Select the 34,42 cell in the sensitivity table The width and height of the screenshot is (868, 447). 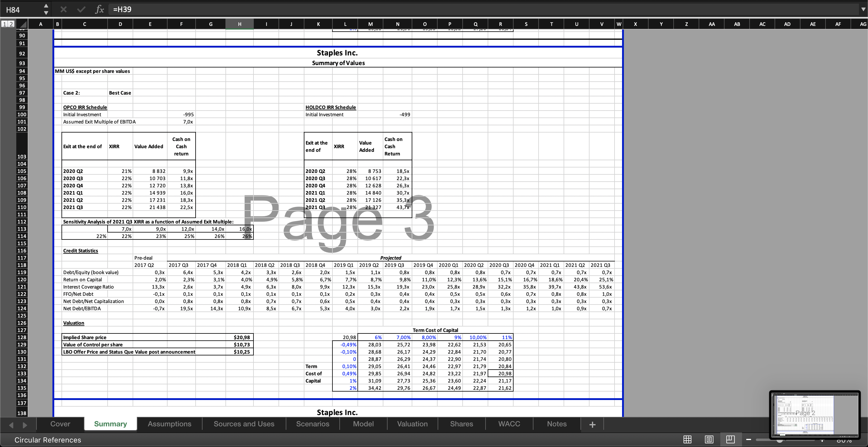370,388
